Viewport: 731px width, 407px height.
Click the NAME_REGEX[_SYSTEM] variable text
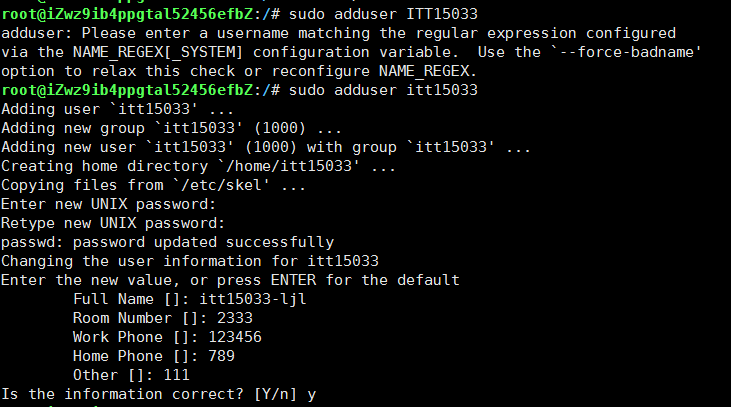(158, 52)
